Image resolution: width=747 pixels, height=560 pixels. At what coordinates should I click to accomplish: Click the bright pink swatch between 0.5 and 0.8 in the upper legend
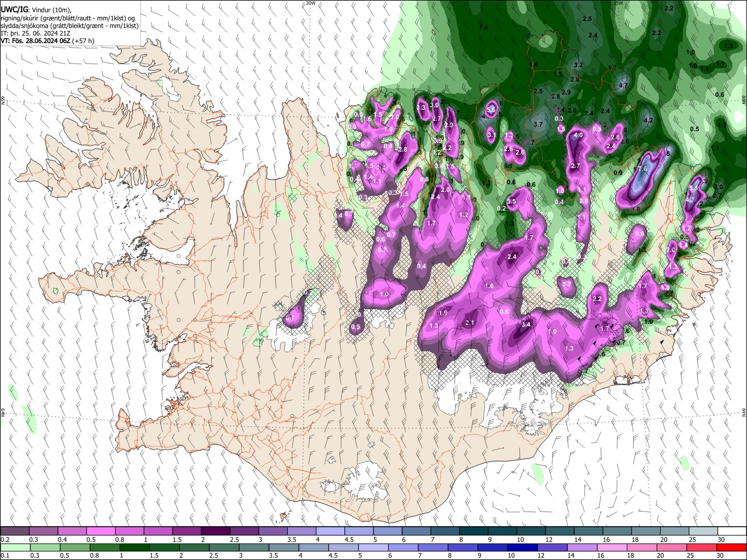101,531
